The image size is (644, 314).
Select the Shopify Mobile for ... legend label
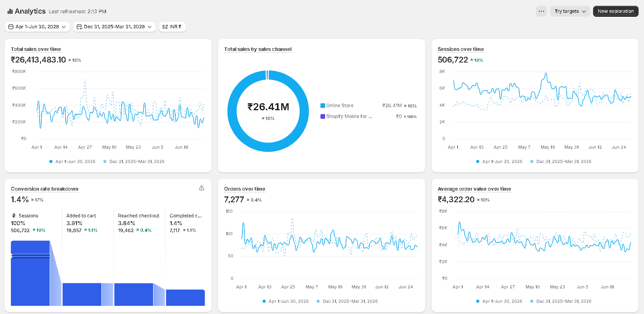(x=349, y=116)
